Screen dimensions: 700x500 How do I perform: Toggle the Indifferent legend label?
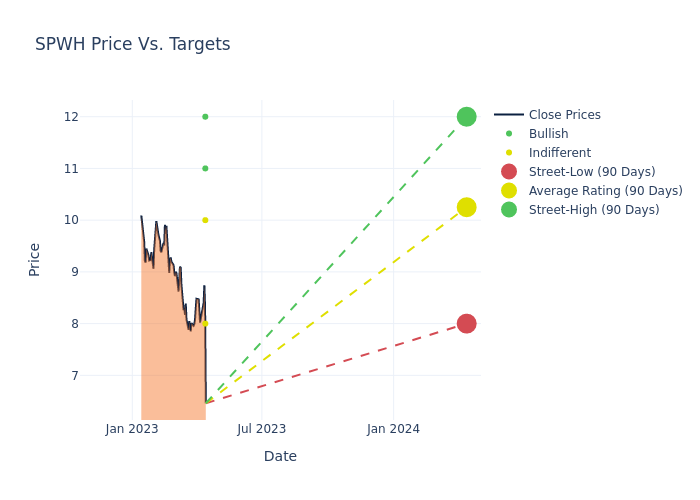pos(559,153)
